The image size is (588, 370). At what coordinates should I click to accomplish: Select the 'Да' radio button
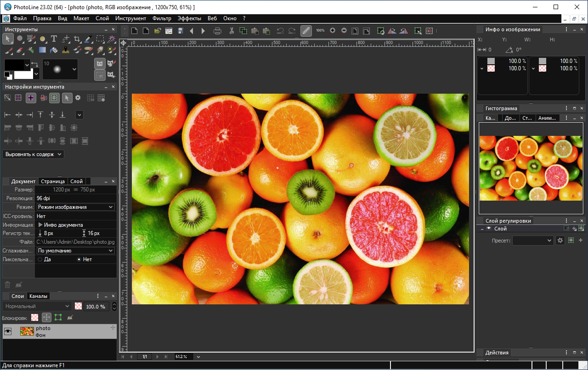(x=40, y=259)
